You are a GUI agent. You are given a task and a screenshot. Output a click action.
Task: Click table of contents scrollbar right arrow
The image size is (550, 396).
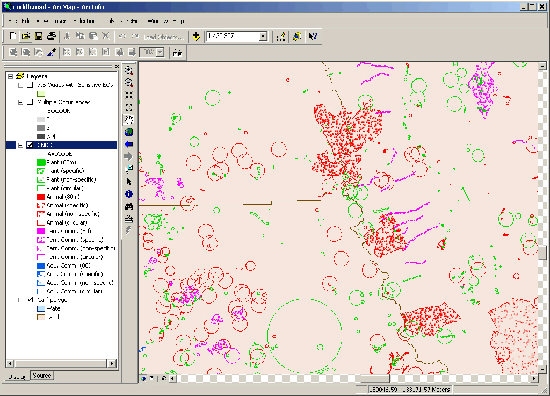point(112,363)
